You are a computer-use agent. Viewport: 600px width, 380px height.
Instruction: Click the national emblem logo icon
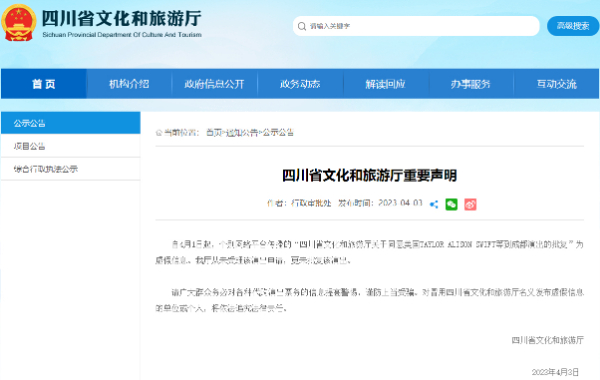tap(18, 23)
